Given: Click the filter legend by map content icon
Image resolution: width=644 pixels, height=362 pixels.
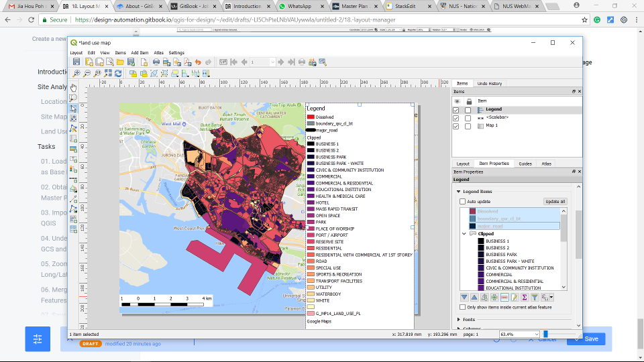Looking at the screenshot, I should 535,297.
